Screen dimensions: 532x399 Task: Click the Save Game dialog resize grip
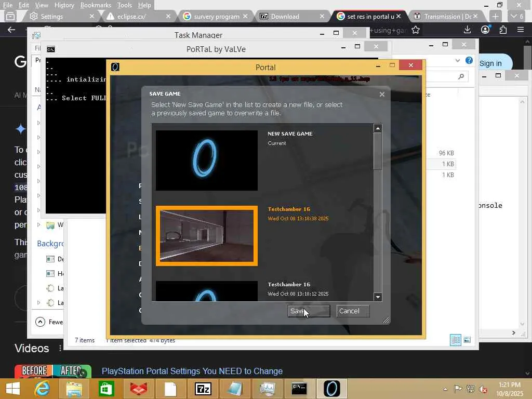[x=386, y=321]
